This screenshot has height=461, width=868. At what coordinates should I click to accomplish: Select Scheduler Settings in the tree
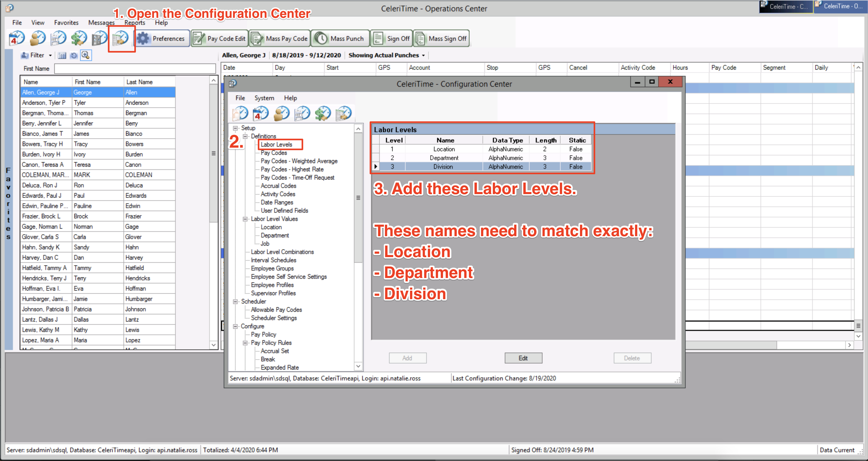coord(274,318)
